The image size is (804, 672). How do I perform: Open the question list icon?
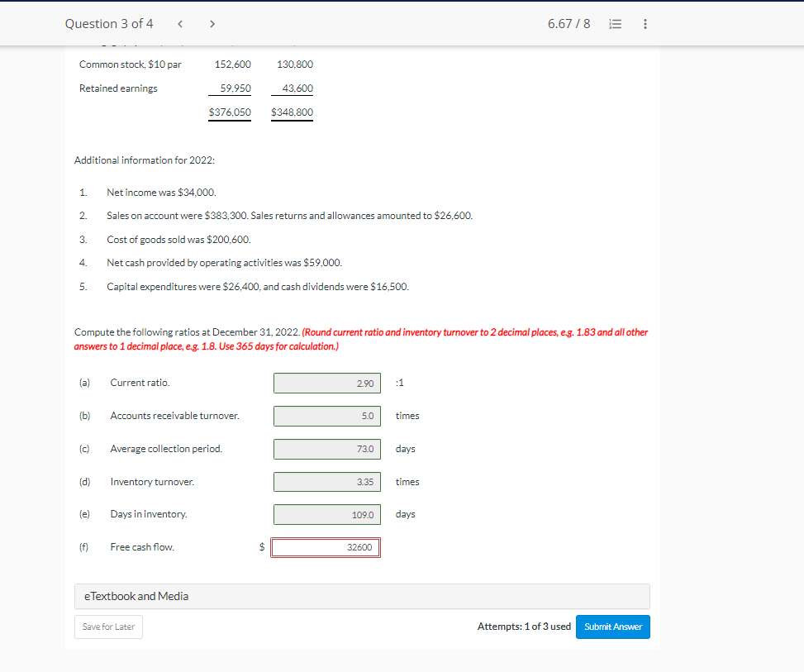tap(615, 23)
